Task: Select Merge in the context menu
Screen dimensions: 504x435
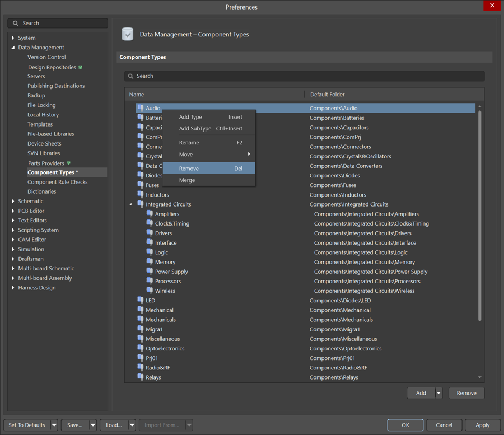Action: (x=209, y=180)
